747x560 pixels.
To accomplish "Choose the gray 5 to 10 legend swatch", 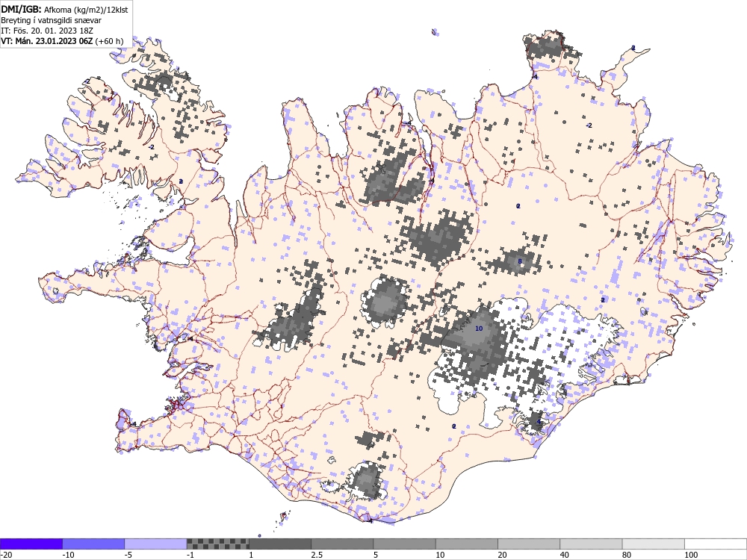I will click(404, 544).
